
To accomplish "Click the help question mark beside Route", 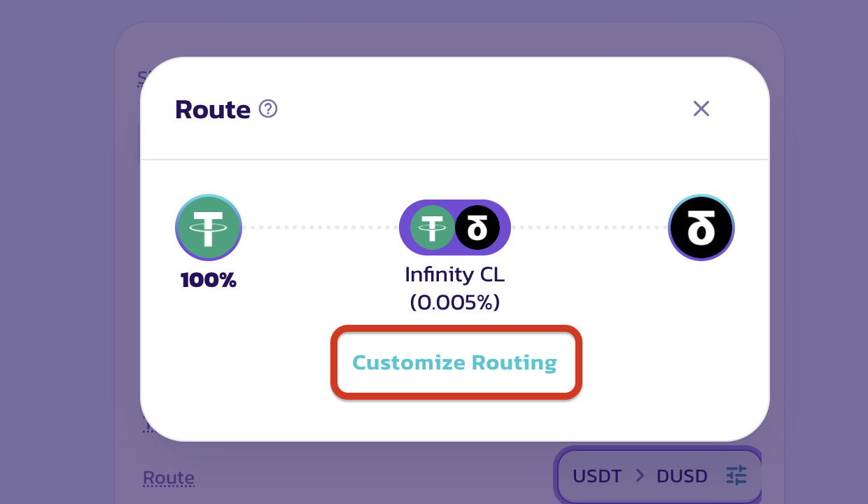I will click(x=268, y=109).
